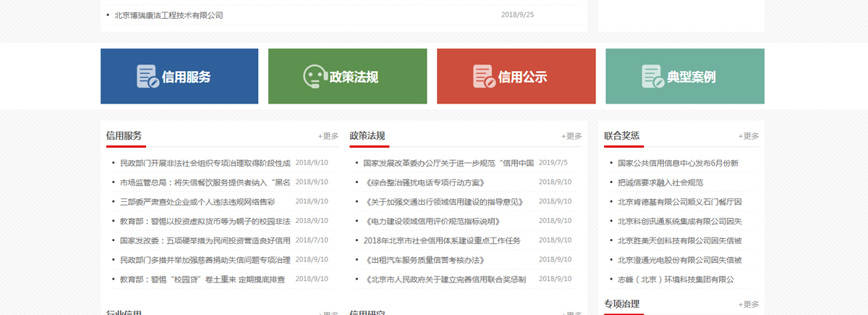This screenshot has height=315, width=868.
Task: Open 《北京市人民政府关于建立完善信用联合奖惩制 link
Action: click(x=445, y=279)
